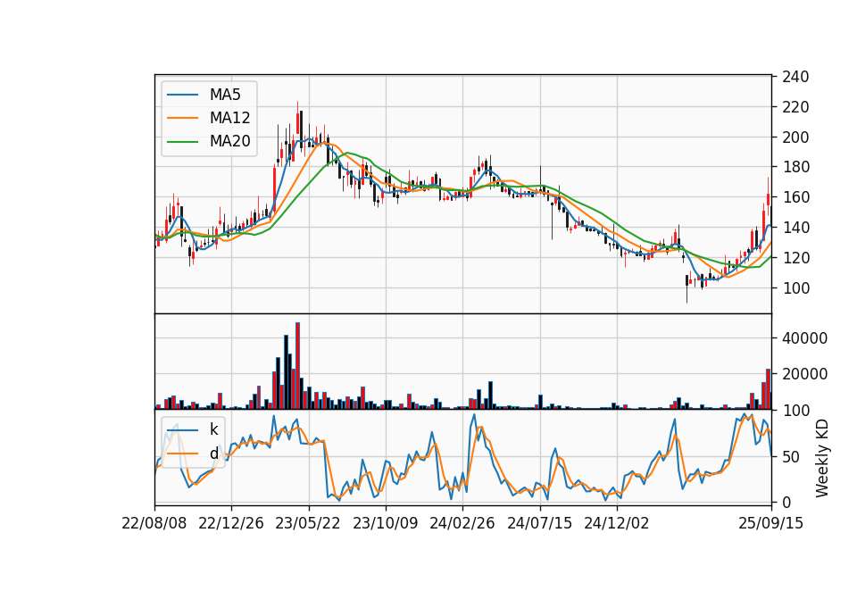
Task: Click the 200 price axis label
Action: click(795, 137)
